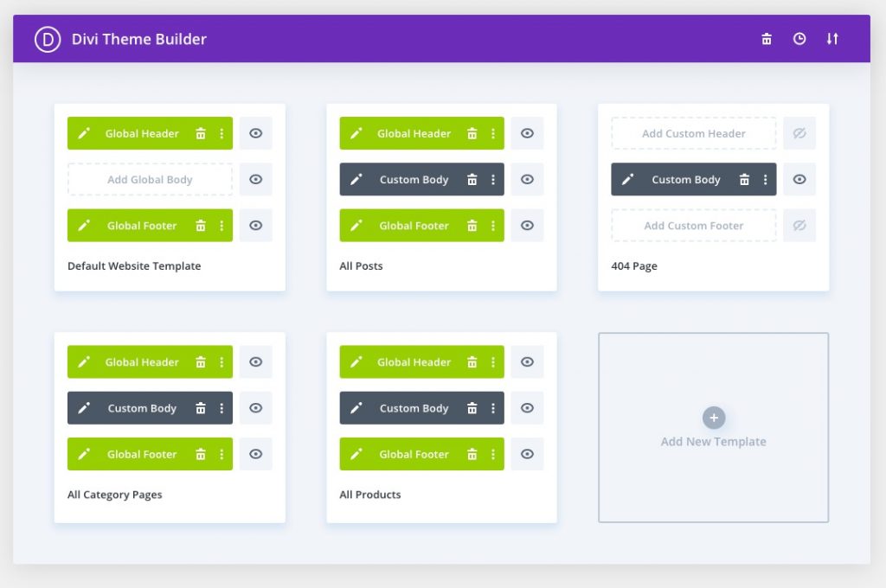Click the trash icon in the purple header bar

[x=767, y=39]
